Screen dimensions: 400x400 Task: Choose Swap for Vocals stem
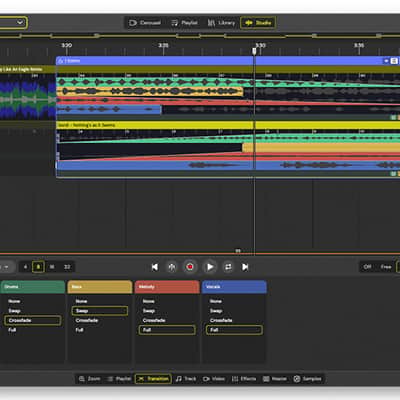pos(216,311)
